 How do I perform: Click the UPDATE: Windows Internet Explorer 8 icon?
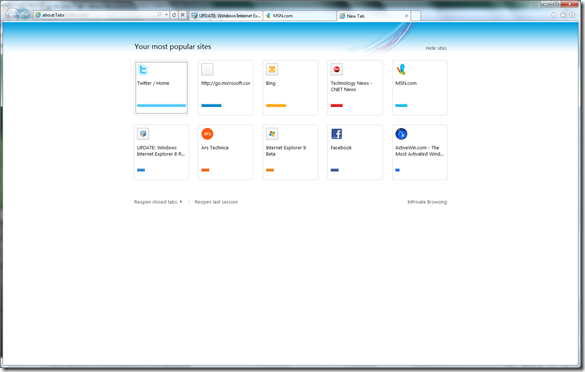pos(143,134)
